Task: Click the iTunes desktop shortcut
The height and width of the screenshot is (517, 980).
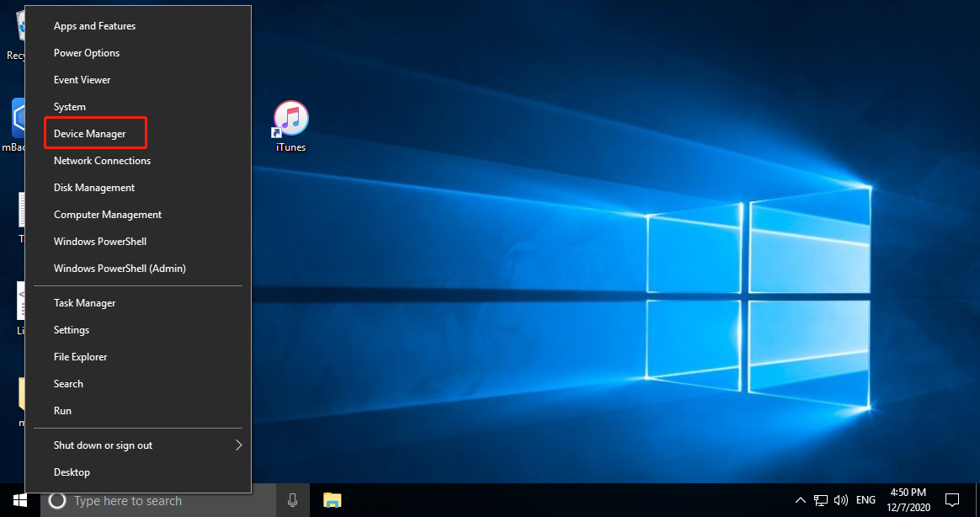Action: click(x=290, y=126)
